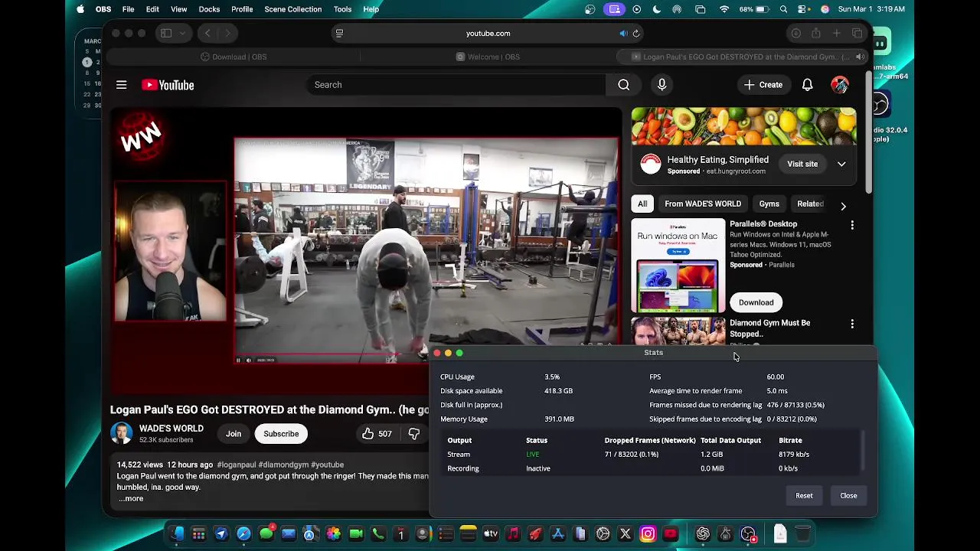Viewport: 980px width, 551px height.
Task: Mute tab audio from Safari address bar speaker
Action: 623,34
